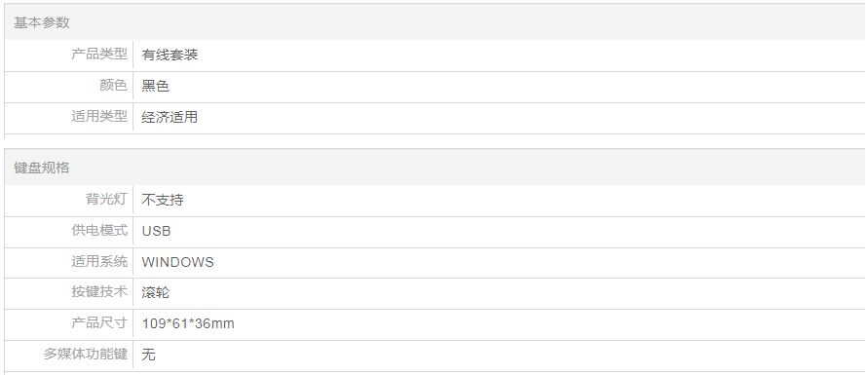This screenshot has height=375, width=868.
Task: Select the 产品尺寸 label
Action: click(99, 322)
